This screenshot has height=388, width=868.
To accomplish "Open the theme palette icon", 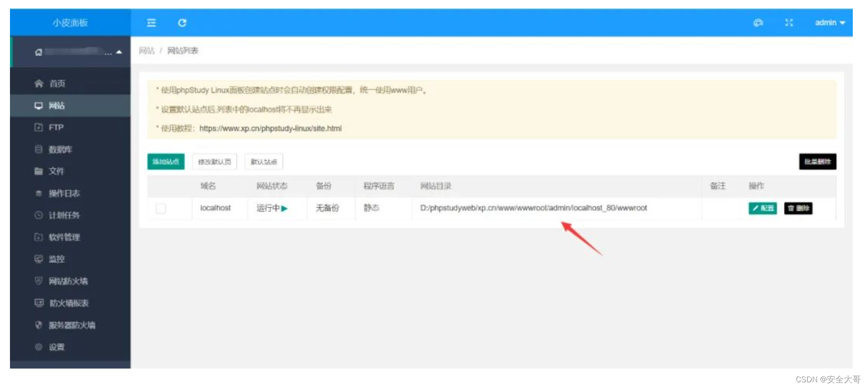I will pos(758,23).
